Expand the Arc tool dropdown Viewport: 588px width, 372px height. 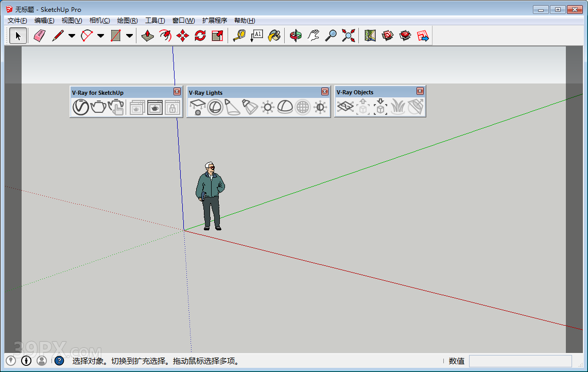101,35
